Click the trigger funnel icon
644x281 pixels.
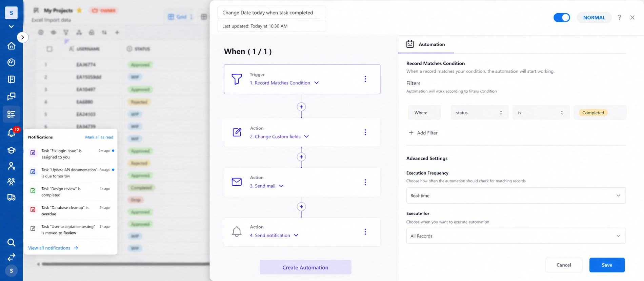(237, 79)
